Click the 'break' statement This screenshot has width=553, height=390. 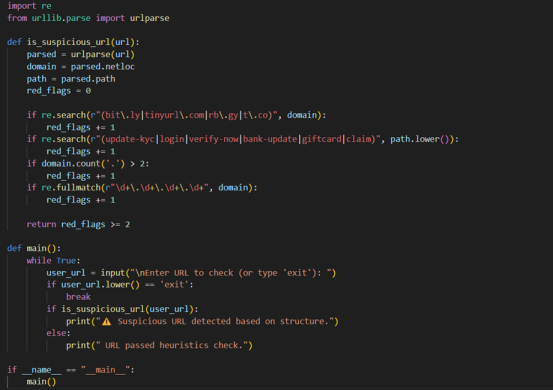coord(78,297)
